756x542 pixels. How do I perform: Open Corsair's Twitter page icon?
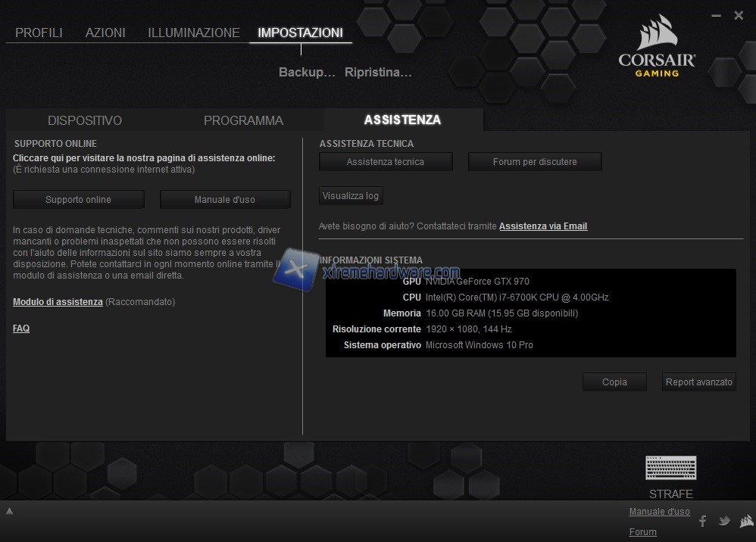[724, 521]
